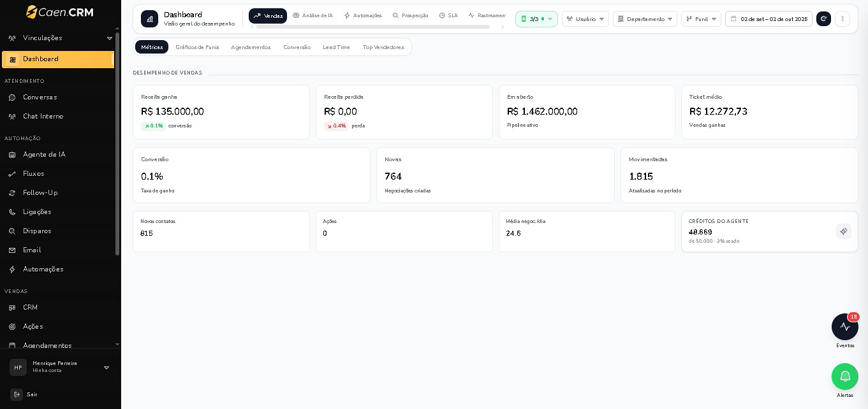Click the Créditos do Agente sparkle icon
This screenshot has height=409, width=868.
[843, 231]
